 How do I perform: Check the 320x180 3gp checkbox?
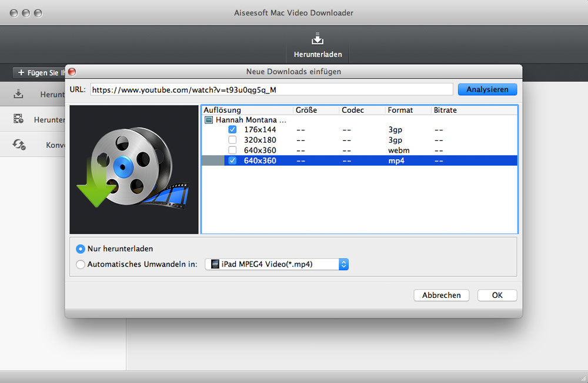point(232,140)
